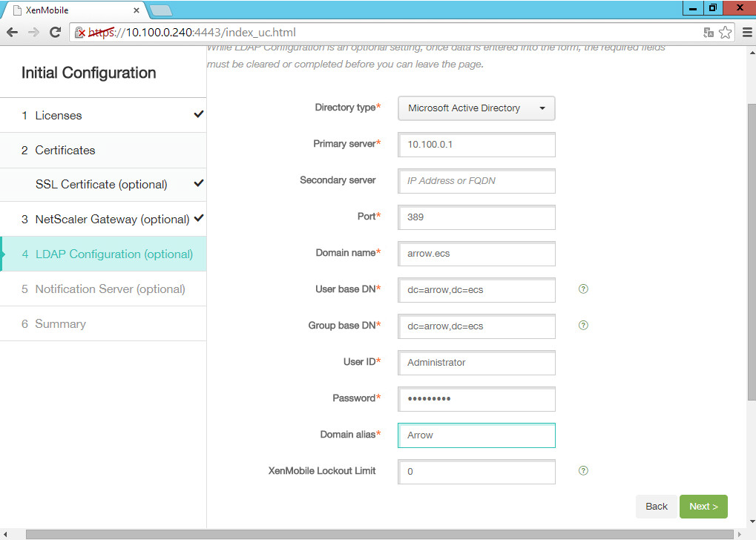Click the Licenses completed checkmark
756x540 pixels.
(x=199, y=114)
